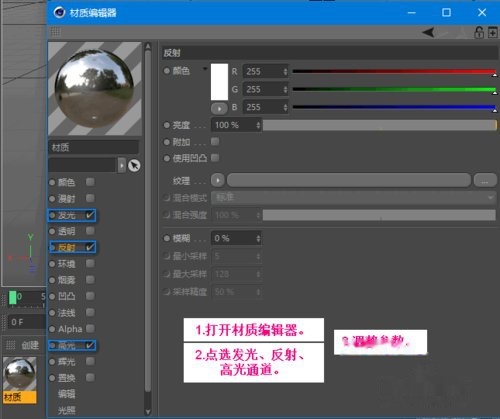This screenshot has height=419, width=500.
Task: Open the 纹理 round arrow dropdown
Action: [x=218, y=180]
